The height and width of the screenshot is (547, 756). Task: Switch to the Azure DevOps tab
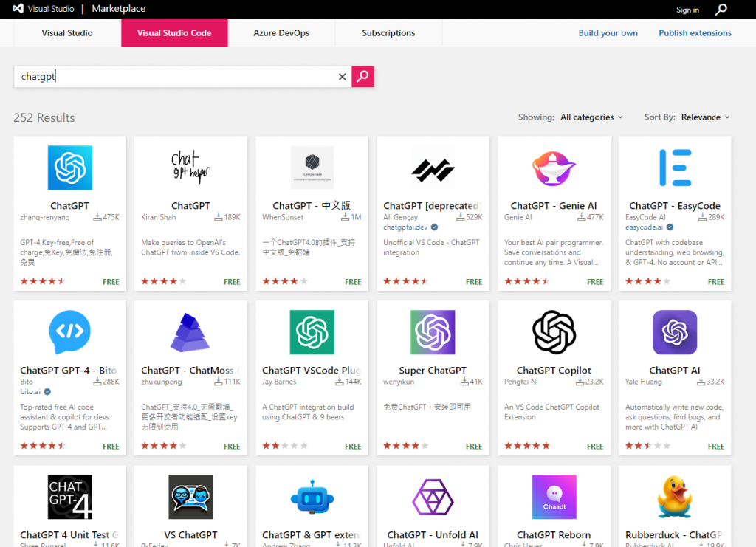[x=281, y=32]
